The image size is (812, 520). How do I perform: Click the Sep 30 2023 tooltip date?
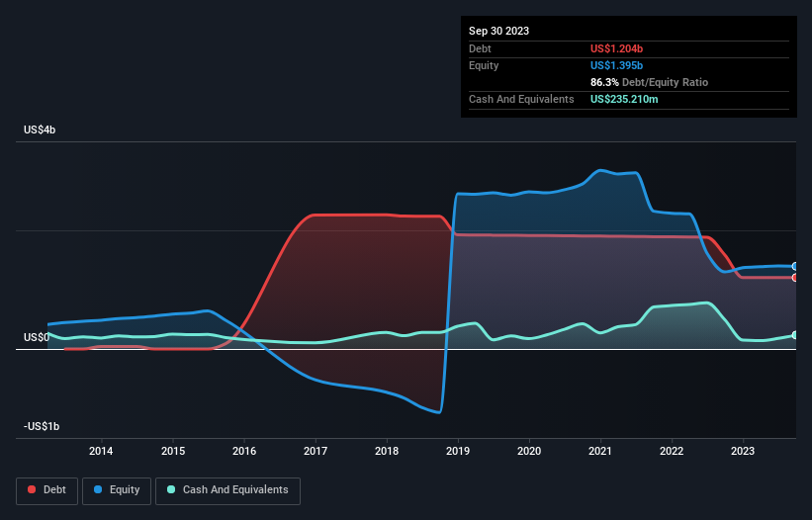pyautogui.click(x=498, y=31)
